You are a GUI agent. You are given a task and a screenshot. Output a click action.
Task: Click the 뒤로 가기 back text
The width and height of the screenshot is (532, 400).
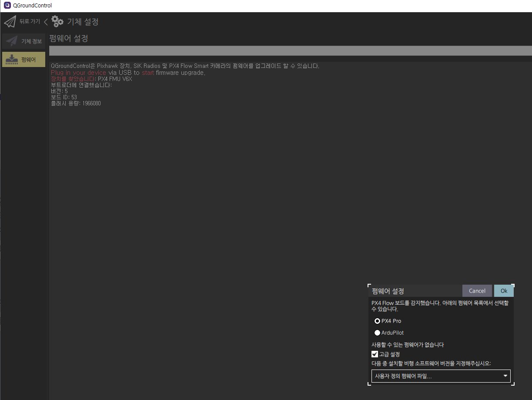[30, 21]
